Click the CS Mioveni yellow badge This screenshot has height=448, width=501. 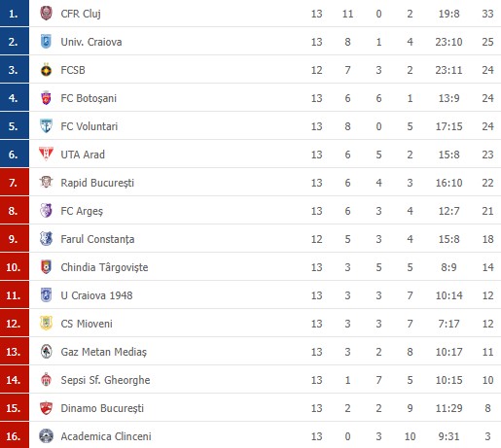coord(46,324)
